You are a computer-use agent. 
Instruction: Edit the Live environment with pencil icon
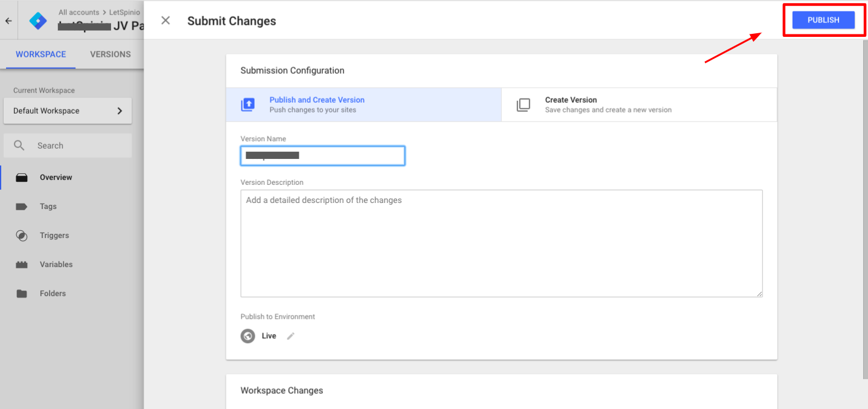[x=290, y=336]
